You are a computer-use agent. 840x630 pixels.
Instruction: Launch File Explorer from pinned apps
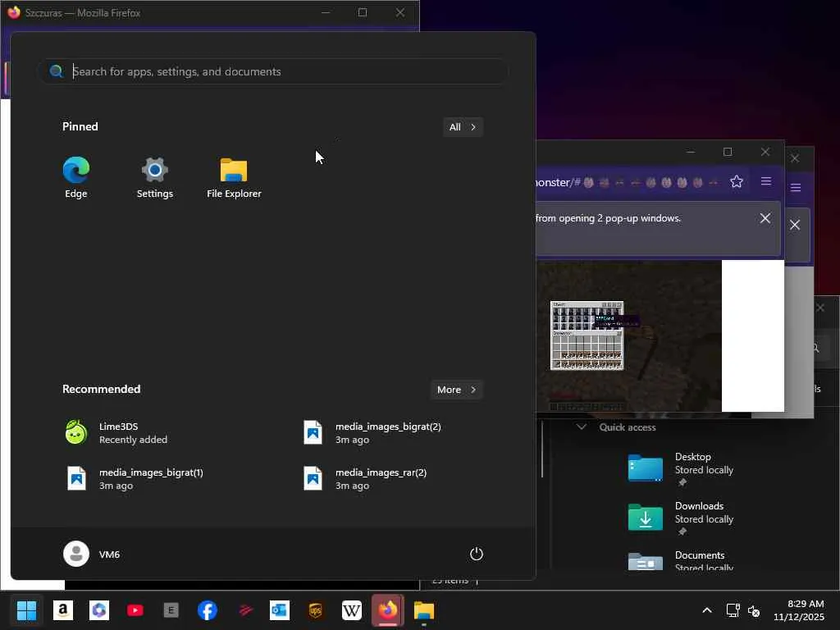pyautogui.click(x=234, y=178)
